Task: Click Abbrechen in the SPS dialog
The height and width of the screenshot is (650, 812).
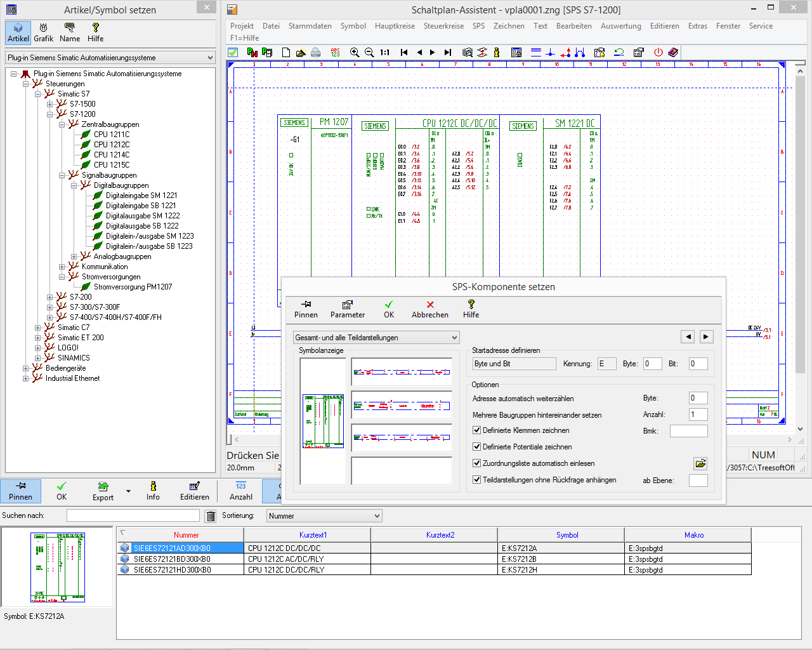Action: point(429,309)
